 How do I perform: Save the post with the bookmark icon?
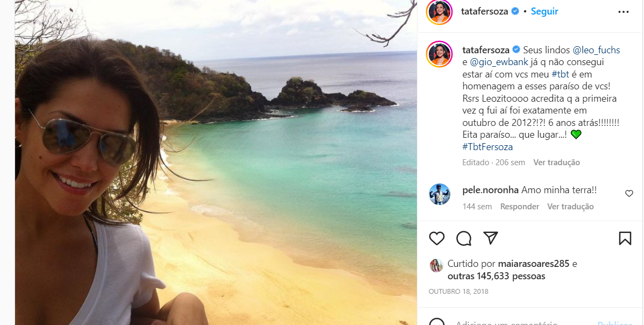click(x=625, y=238)
